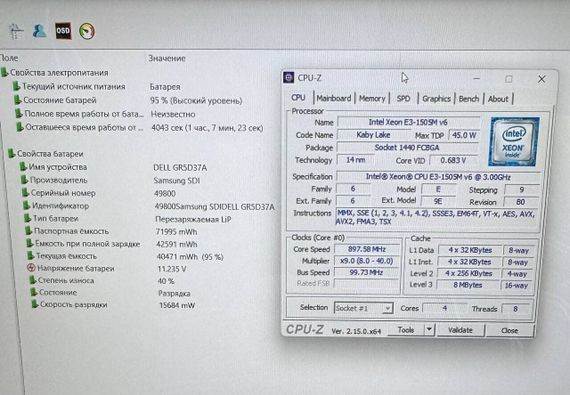This screenshot has height=395, width=570.
Task: Click the discharge rate value '15684 mW'
Action: tap(177, 305)
